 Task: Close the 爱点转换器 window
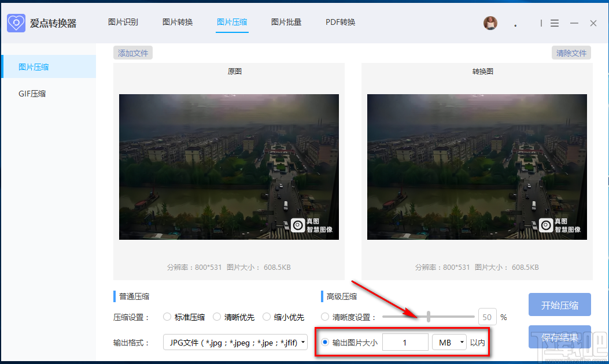593,23
